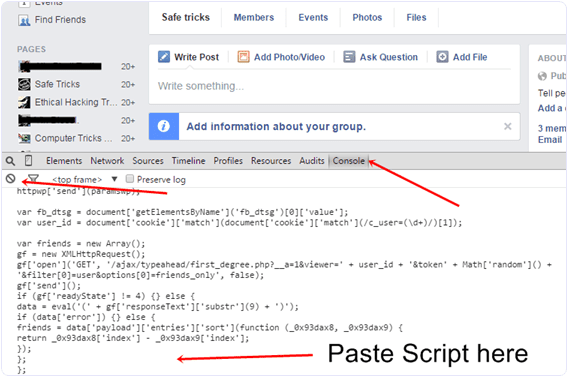Clear the console with the ban icon

[11, 179]
